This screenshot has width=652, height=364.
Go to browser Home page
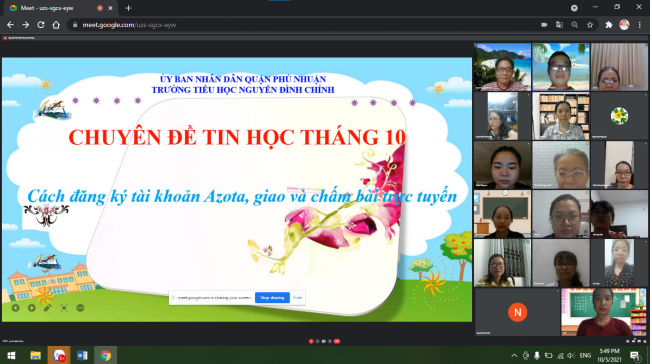[x=56, y=25]
